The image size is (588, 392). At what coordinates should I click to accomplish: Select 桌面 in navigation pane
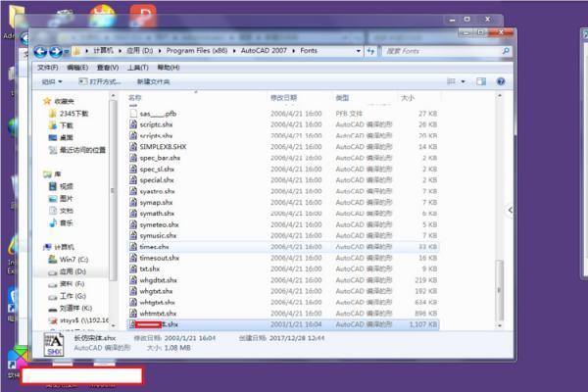point(67,137)
